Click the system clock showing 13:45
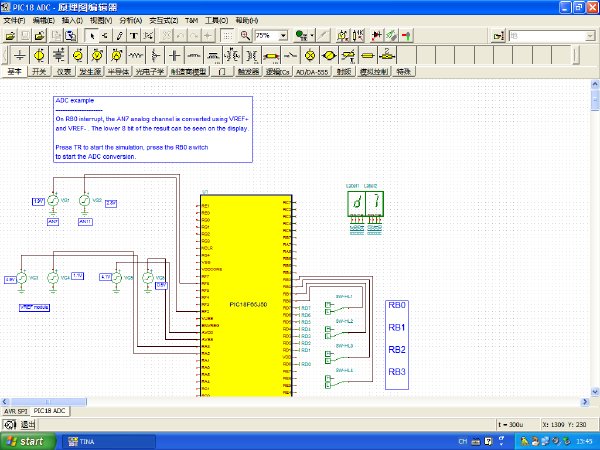 tap(585, 442)
